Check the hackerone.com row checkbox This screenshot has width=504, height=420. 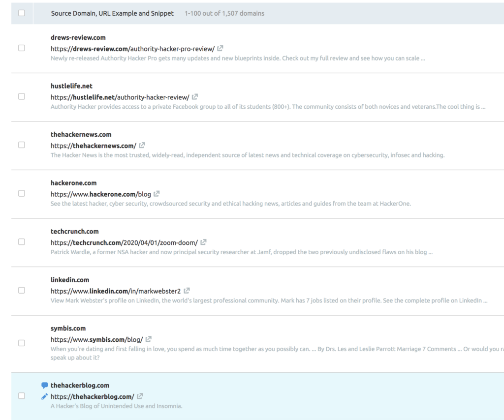pyautogui.click(x=22, y=194)
